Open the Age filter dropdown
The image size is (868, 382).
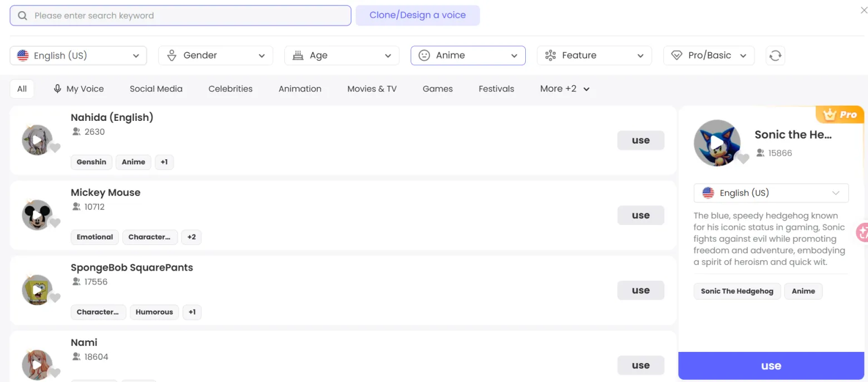(342, 55)
